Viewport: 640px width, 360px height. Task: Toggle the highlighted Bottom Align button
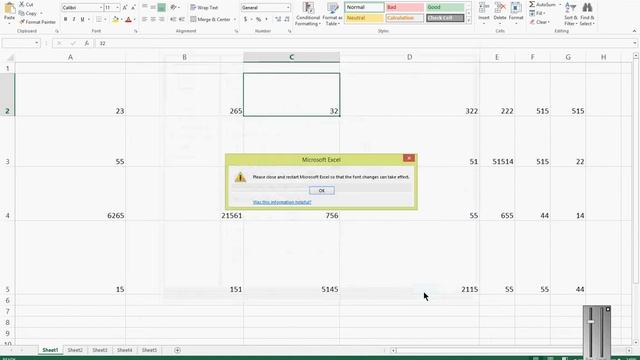(x=162, y=7)
